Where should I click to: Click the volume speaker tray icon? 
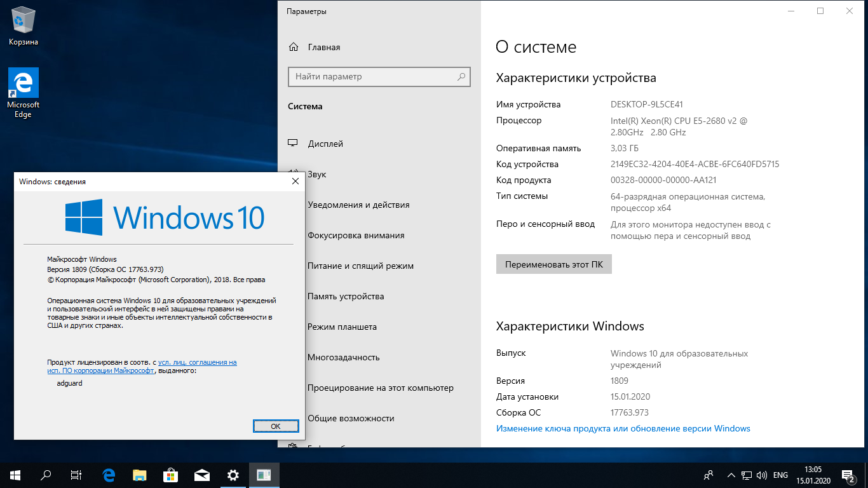762,475
